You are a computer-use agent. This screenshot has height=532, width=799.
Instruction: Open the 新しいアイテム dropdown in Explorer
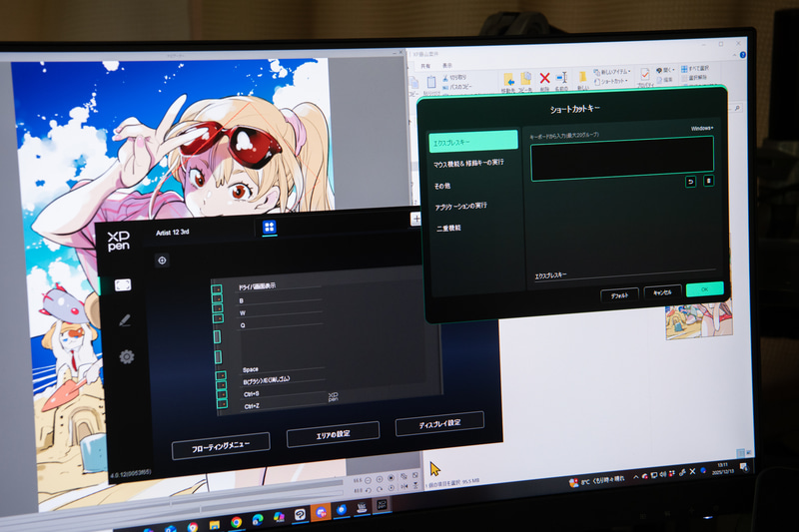click(x=612, y=72)
